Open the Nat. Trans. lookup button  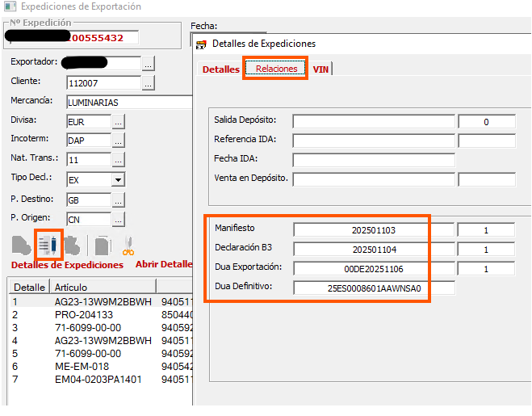click(119, 160)
